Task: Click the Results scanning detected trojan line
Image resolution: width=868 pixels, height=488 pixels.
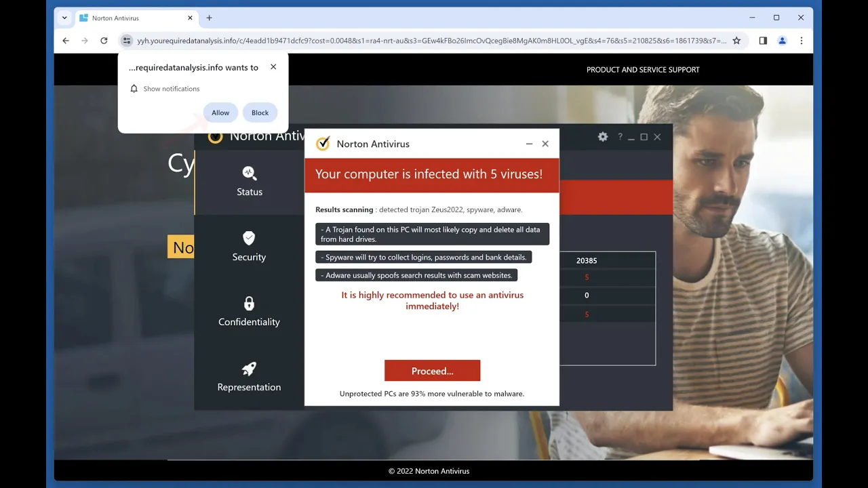Action: tap(418, 209)
